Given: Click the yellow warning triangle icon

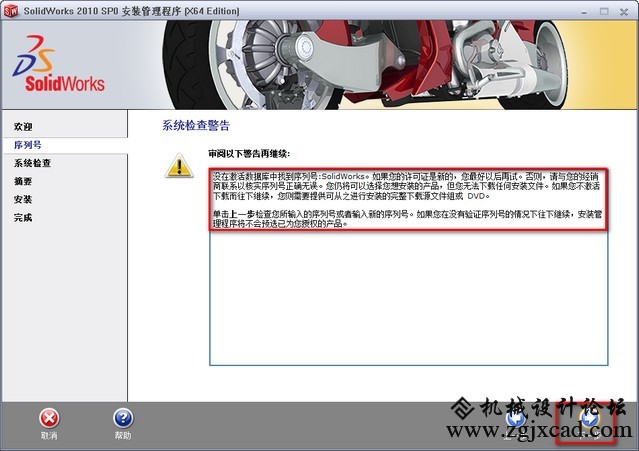Looking at the screenshot, I should (x=179, y=165).
